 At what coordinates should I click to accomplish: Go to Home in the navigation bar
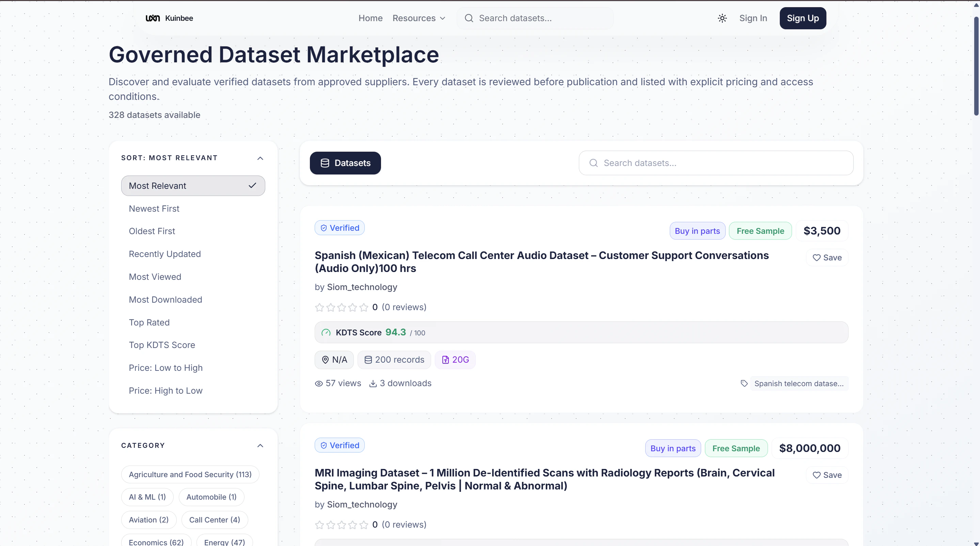[x=370, y=18]
